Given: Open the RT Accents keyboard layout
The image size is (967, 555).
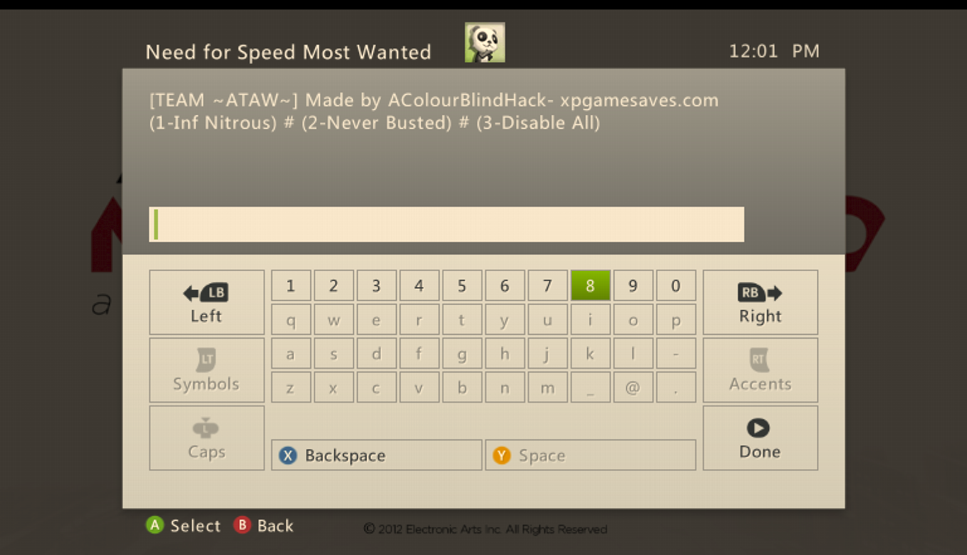Looking at the screenshot, I should (760, 370).
